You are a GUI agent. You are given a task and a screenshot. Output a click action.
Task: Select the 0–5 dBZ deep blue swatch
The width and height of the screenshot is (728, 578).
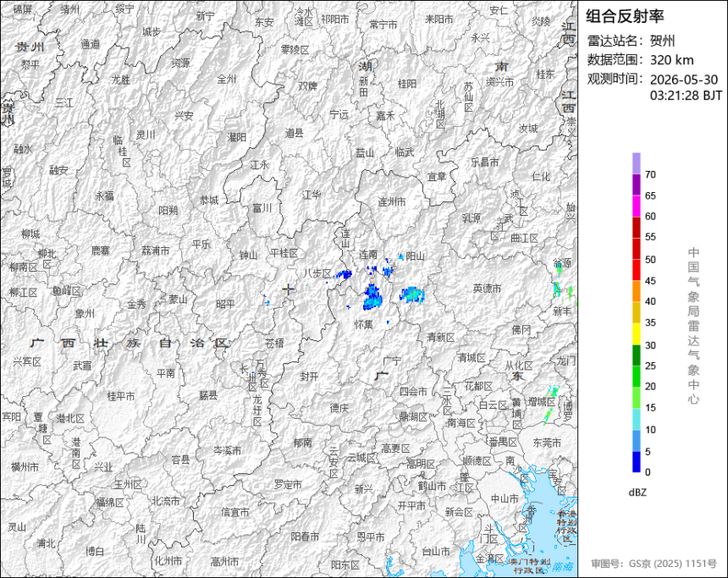pyautogui.click(x=636, y=462)
